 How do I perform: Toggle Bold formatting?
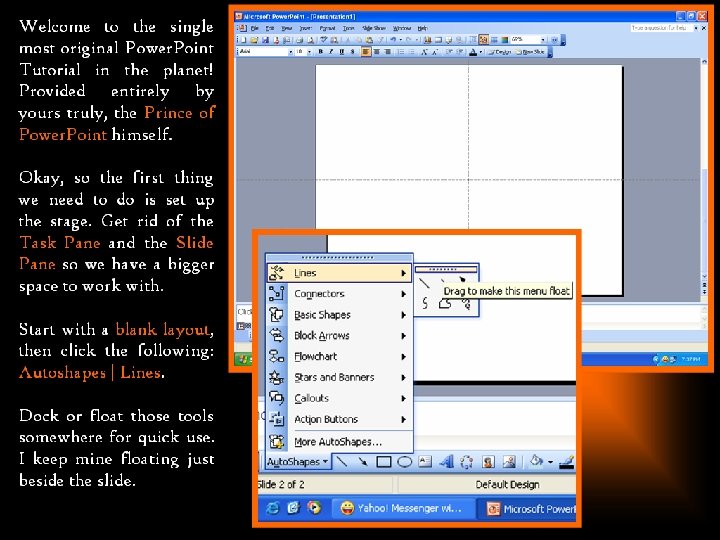(x=321, y=52)
